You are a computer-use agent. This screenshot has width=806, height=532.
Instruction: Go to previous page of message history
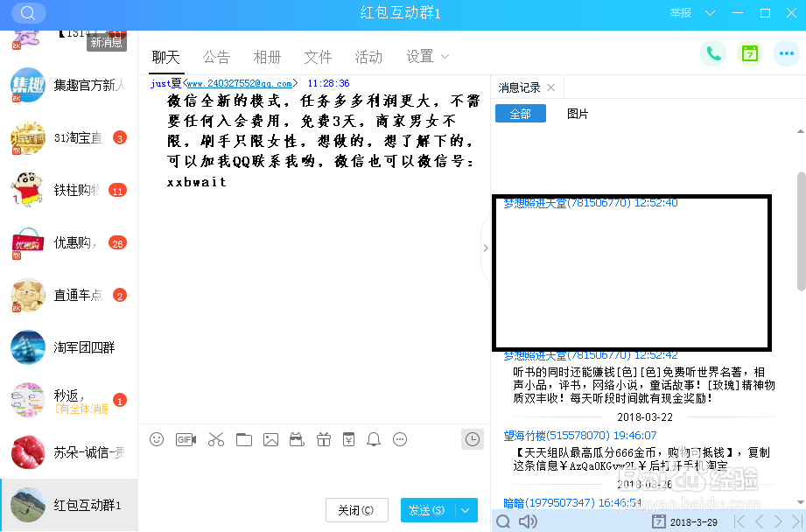[760, 521]
